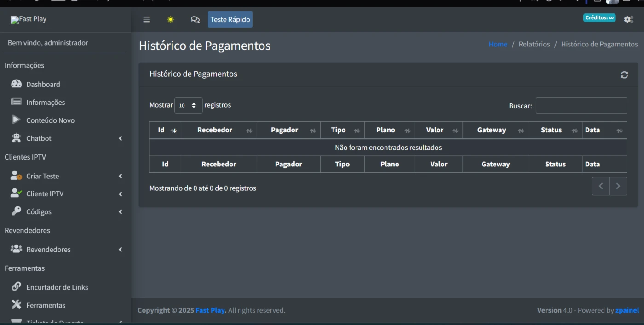644x325 pixels.
Task: Click the Teste Rápido button
Action: pyautogui.click(x=230, y=19)
